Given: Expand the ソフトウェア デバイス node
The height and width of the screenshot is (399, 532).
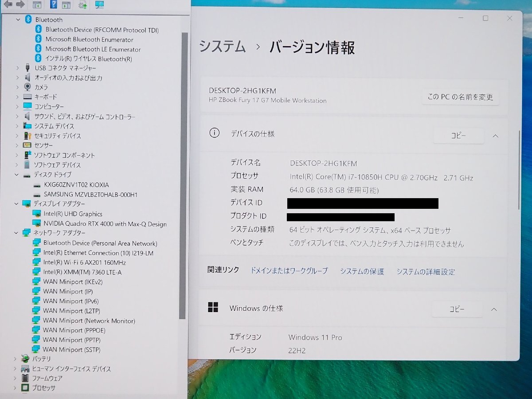Looking at the screenshot, I should 17,165.
